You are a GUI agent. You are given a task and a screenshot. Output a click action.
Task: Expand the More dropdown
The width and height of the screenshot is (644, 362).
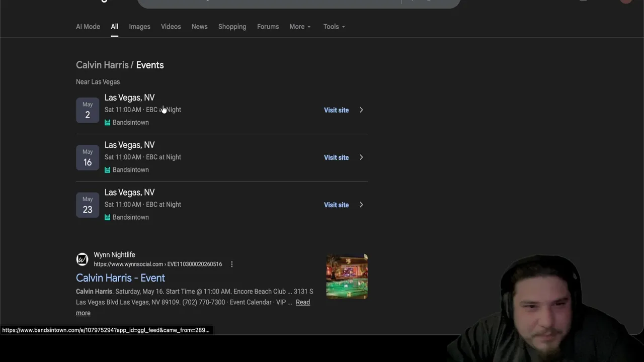(x=300, y=27)
